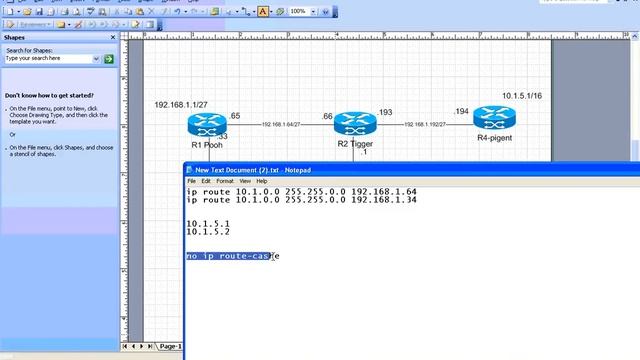Click the Search for Shapes input field
The width and height of the screenshot is (640, 360).
coord(48,59)
